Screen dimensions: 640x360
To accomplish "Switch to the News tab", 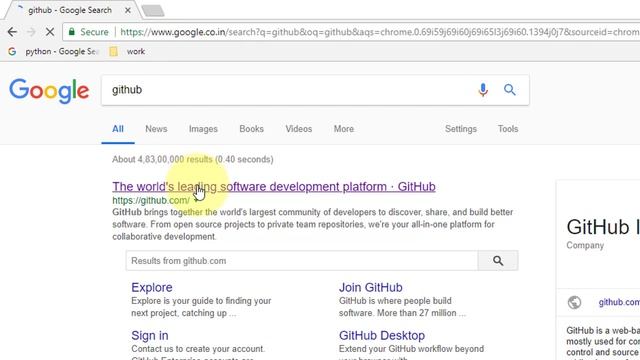I will point(156,129).
